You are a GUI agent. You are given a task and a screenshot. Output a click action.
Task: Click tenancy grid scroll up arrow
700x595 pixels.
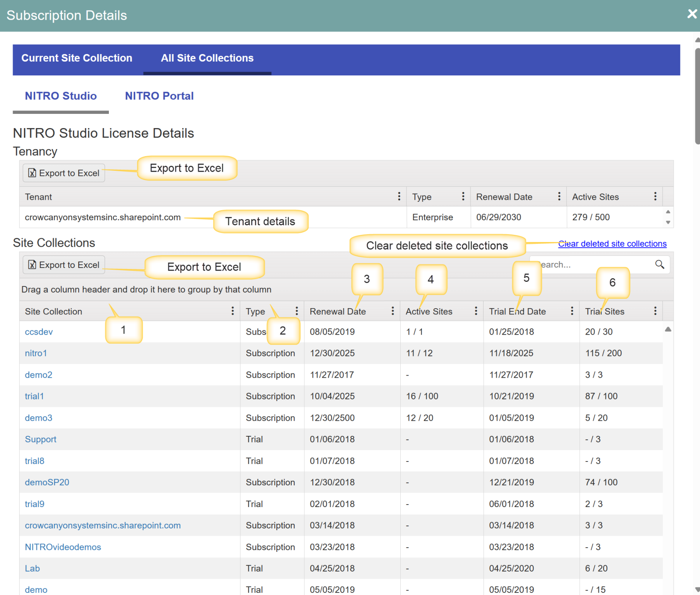click(x=668, y=212)
